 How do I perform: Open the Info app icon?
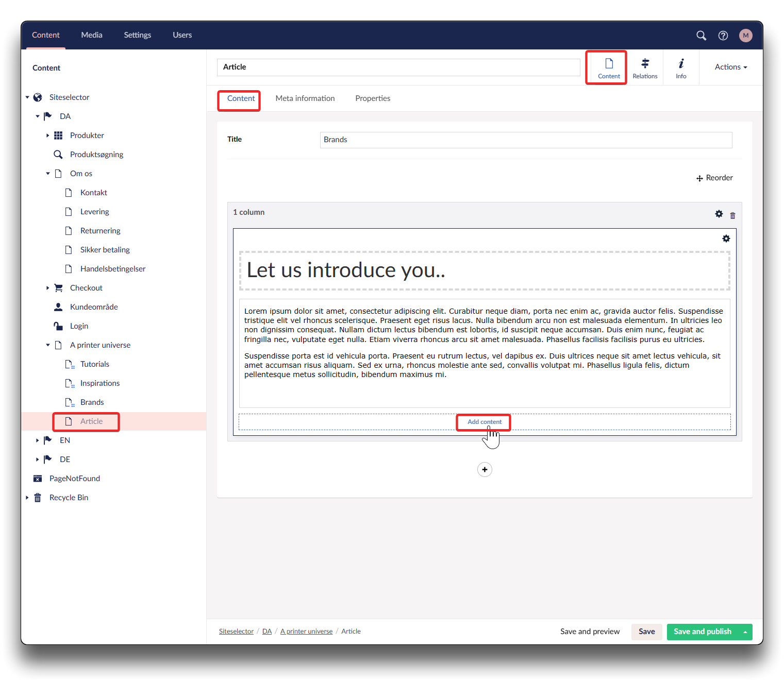tap(681, 68)
